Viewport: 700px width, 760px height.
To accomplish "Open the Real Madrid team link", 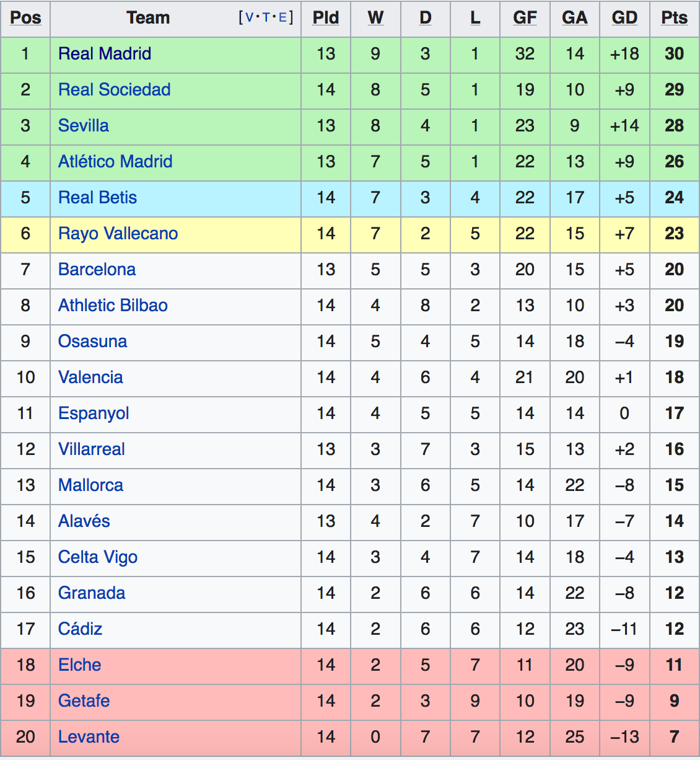I will tap(104, 54).
